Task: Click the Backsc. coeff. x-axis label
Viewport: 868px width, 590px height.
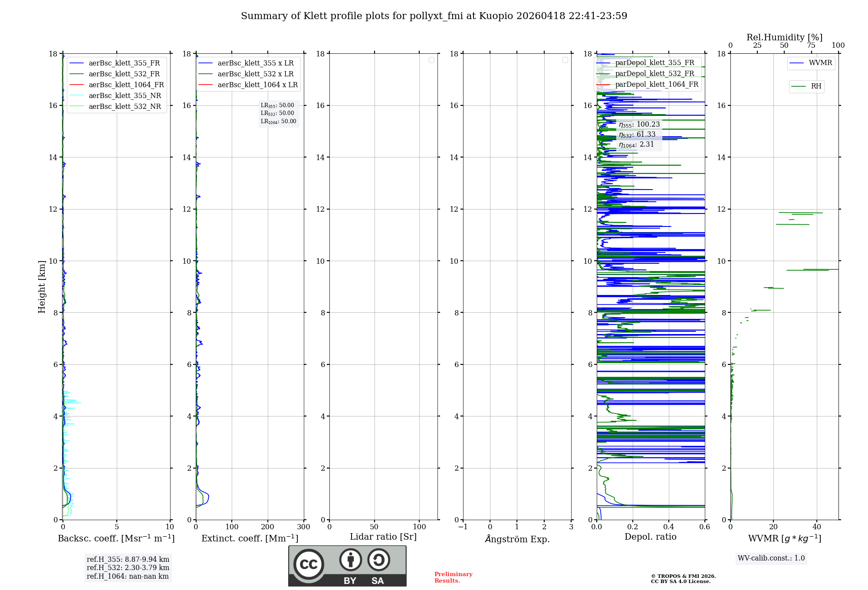Action: point(116,538)
